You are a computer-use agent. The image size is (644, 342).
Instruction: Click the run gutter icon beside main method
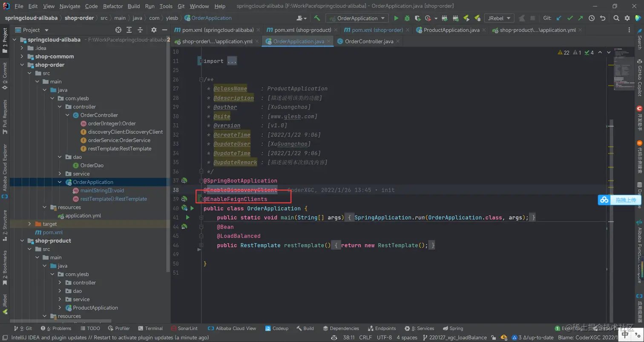(x=187, y=217)
